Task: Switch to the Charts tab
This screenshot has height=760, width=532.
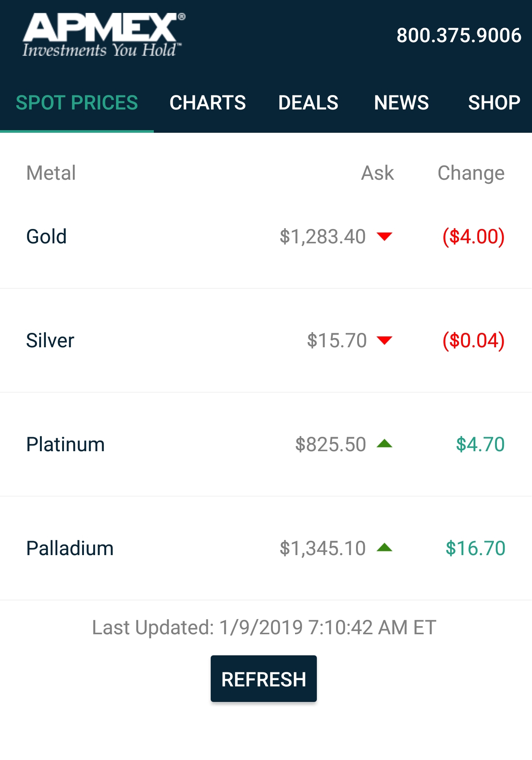Action: (x=207, y=102)
